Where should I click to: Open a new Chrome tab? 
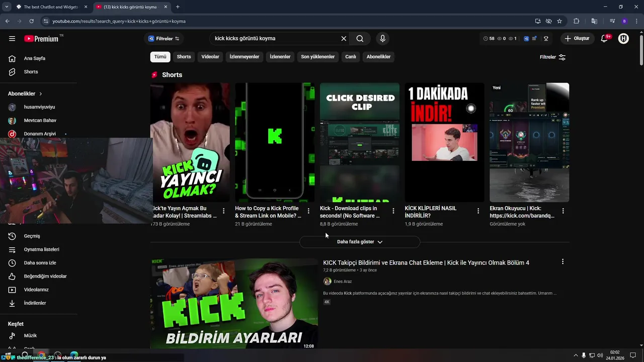[178, 7]
